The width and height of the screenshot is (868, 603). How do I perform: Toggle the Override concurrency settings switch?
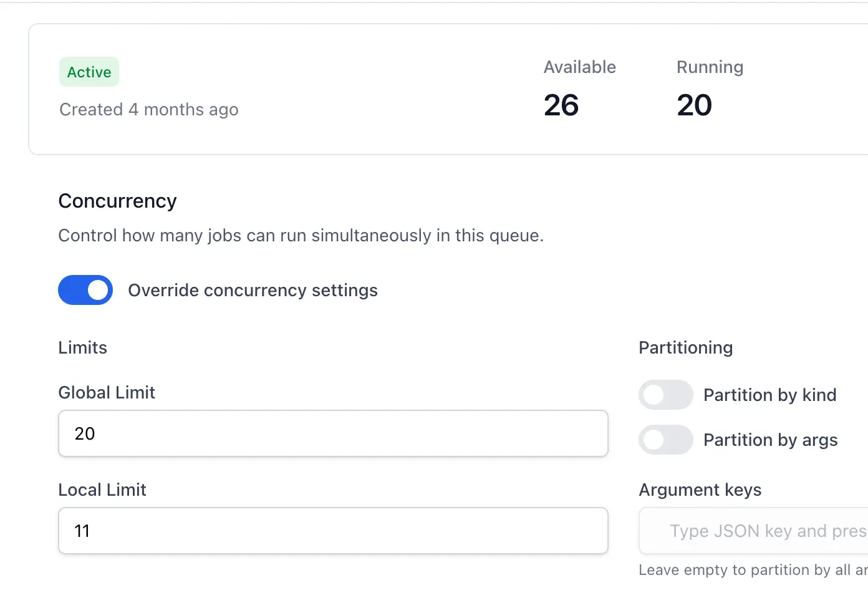85,290
